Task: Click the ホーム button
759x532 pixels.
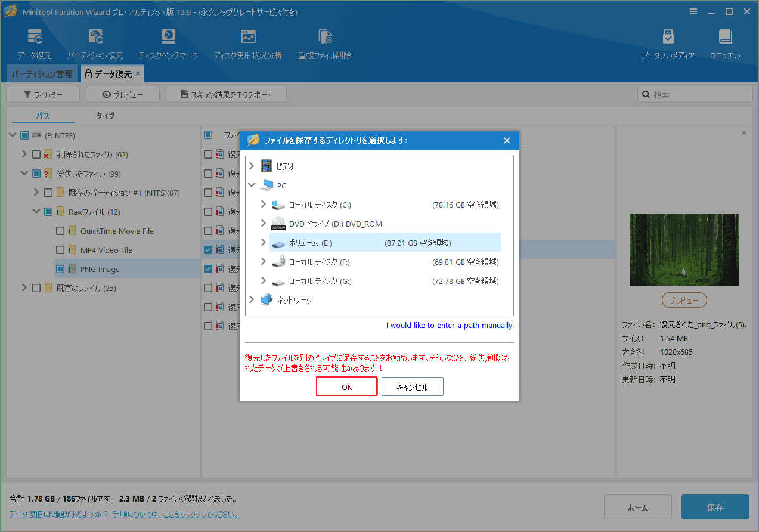Action: (x=638, y=507)
